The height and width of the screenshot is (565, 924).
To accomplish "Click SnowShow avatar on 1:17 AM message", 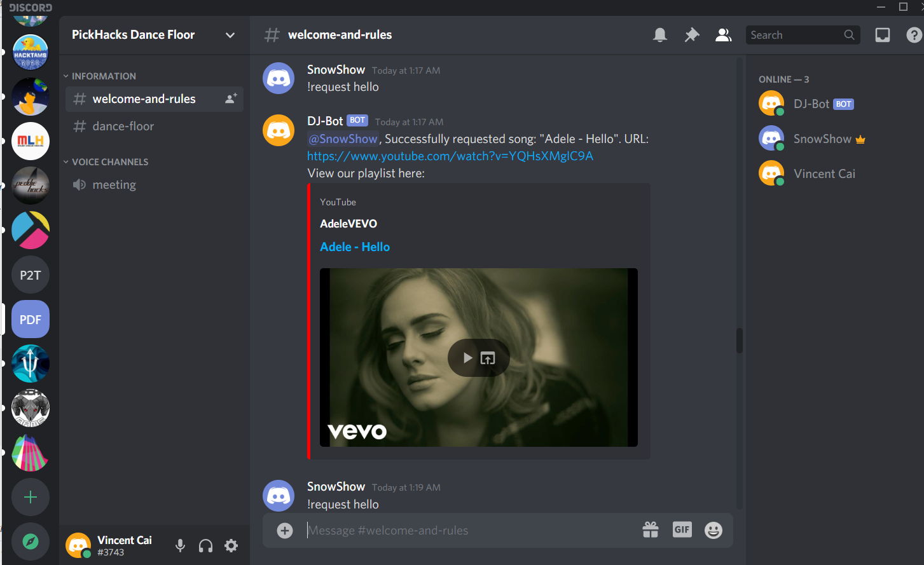I will [x=279, y=78].
